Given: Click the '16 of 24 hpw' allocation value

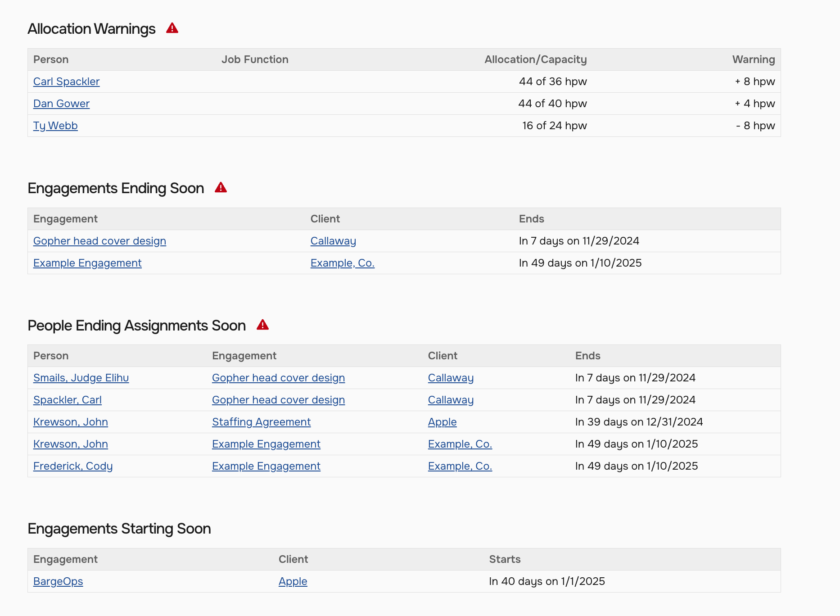Looking at the screenshot, I should 555,126.
